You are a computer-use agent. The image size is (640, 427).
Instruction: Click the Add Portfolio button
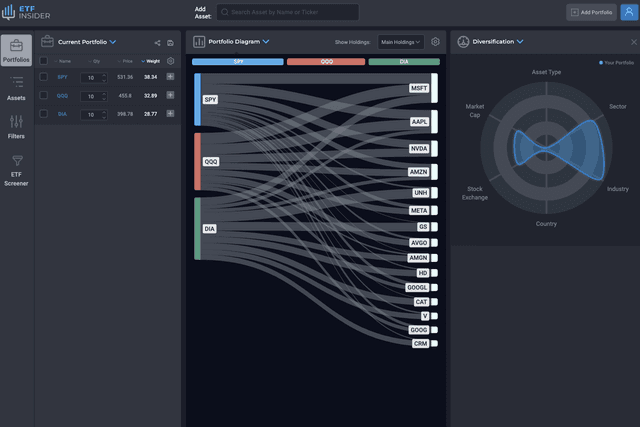(591, 12)
